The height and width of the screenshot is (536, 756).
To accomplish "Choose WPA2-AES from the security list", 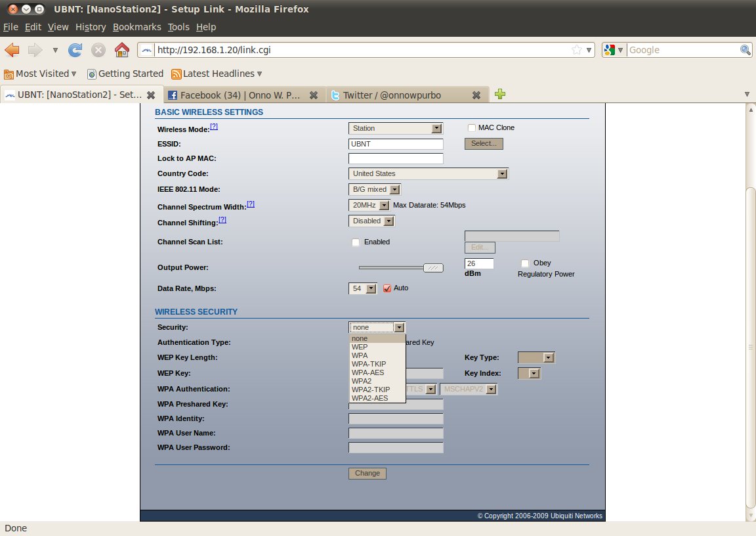I will coord(369,398).
